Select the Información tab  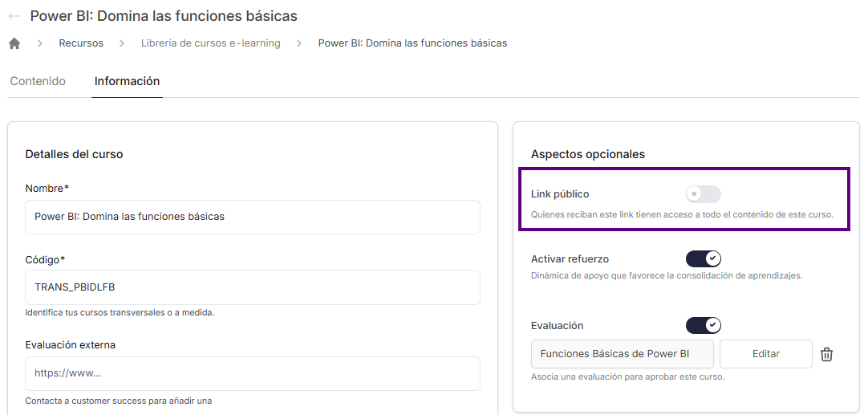click(x=127, y=81)
